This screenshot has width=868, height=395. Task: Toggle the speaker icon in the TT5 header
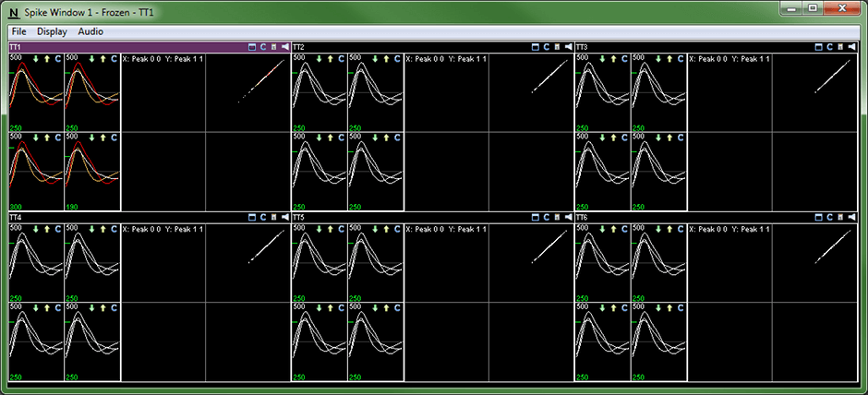(x=568, y=218)
